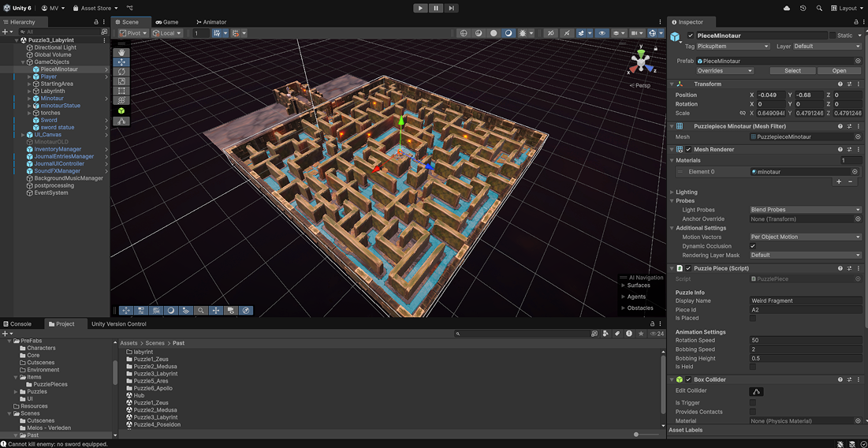This screenshot has height=448, width=868.
Task: Click the Step frame button
Action: coord(451,8)
